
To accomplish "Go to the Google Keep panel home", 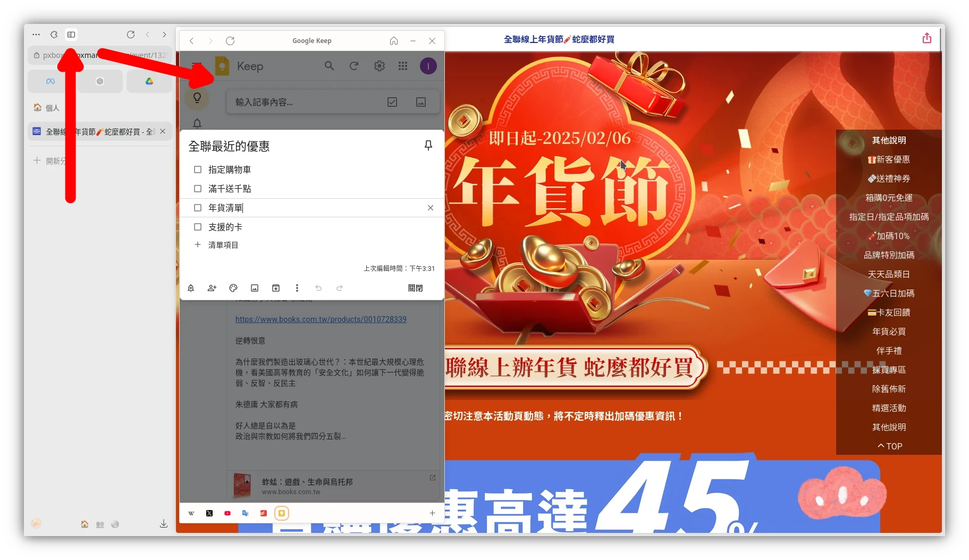I will click(x=394, y=41).
